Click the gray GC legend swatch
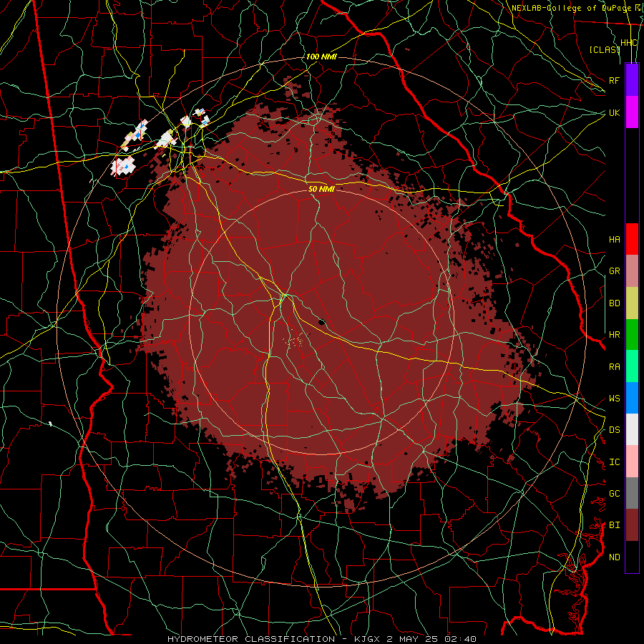This screenshot has height=644, width=644. [x=632, y=493]
